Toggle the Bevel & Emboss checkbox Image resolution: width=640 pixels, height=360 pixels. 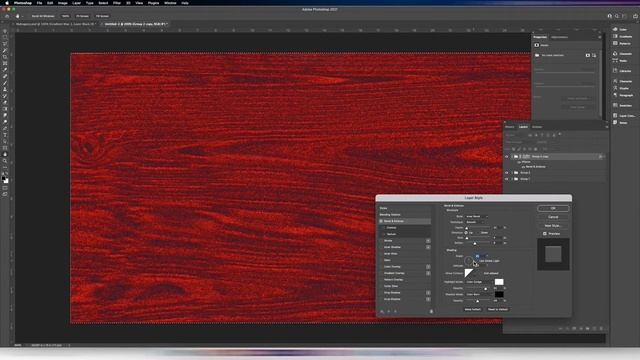(x=381, y=221)
